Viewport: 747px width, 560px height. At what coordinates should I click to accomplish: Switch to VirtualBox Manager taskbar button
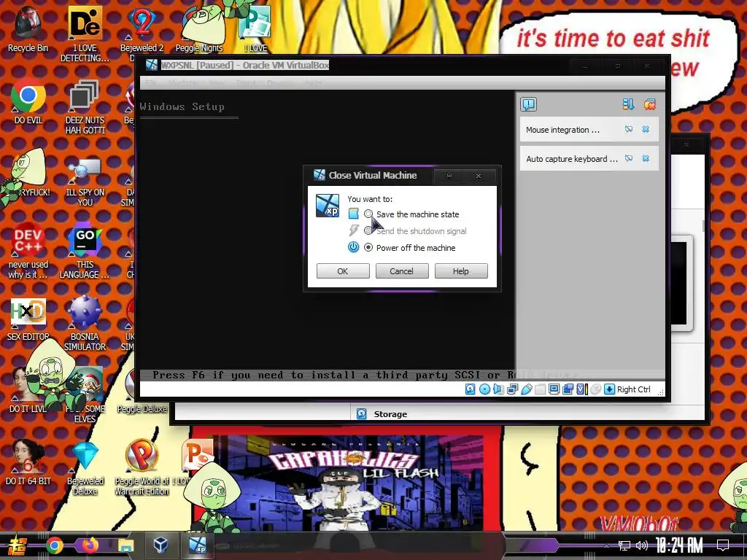(x=161, y=545)
